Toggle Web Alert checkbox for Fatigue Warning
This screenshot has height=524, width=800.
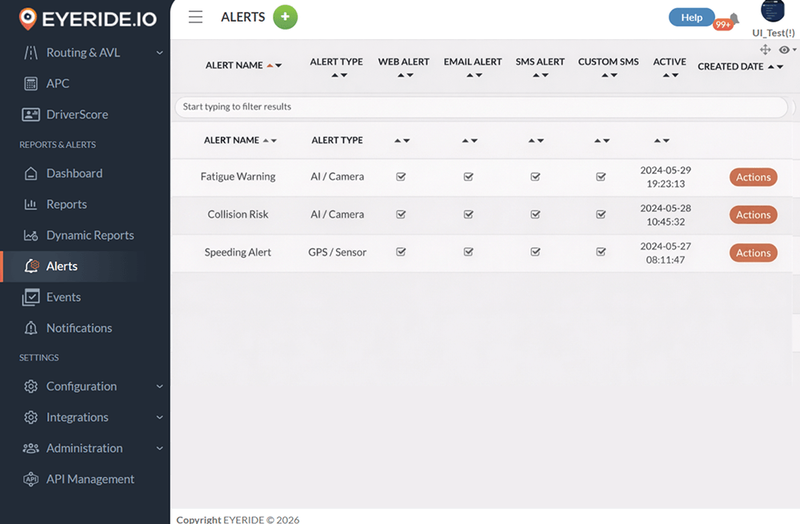(401, 177)
